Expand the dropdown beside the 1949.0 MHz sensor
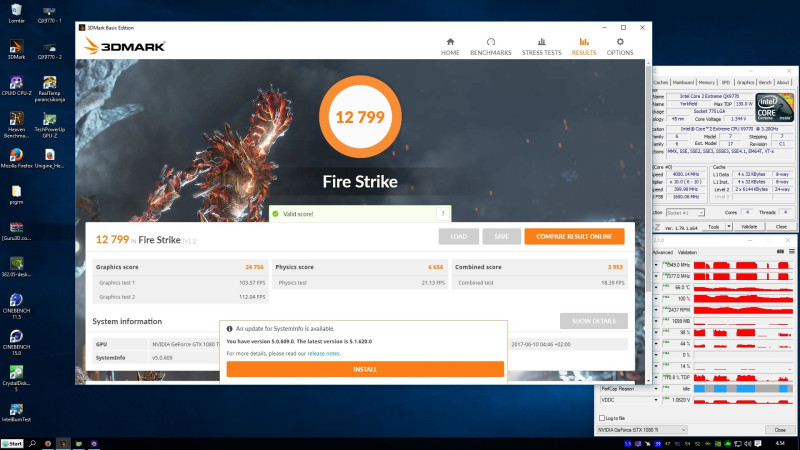Image resolution: width=800 pixels, height=450 pixels. [x=656, y=265]
